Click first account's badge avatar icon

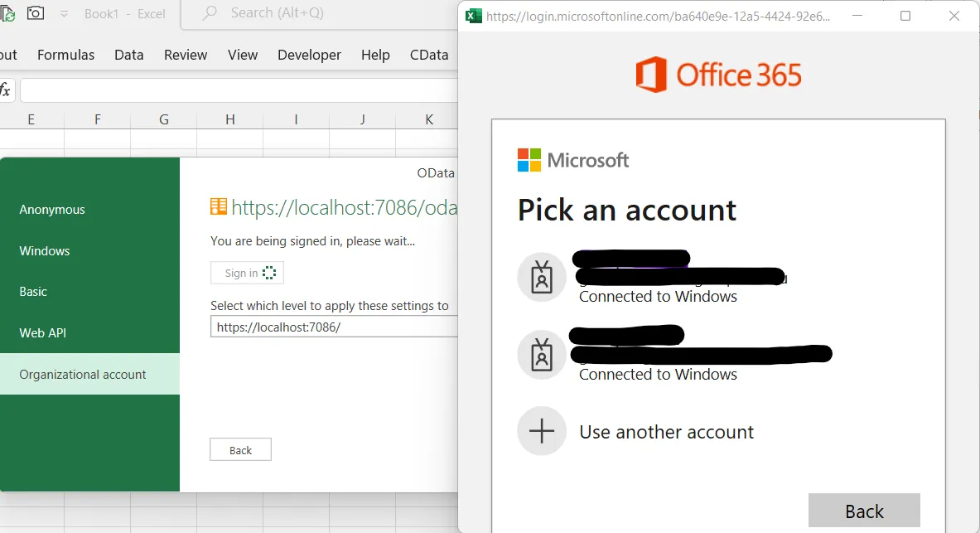tap(542, 277)
